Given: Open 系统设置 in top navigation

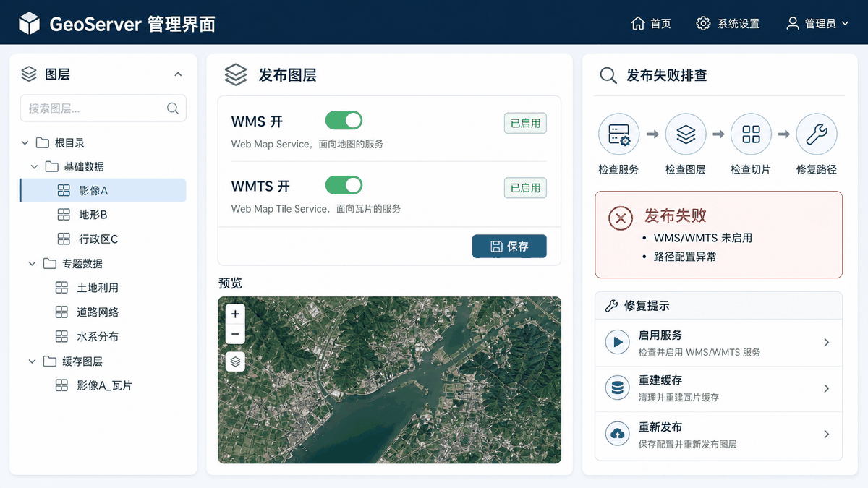Looking at the screenshot, I should click(728, 23).
